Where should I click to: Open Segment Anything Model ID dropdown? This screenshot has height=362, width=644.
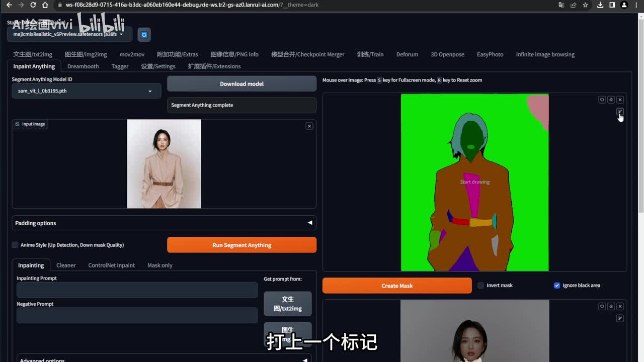click(86, 91)
